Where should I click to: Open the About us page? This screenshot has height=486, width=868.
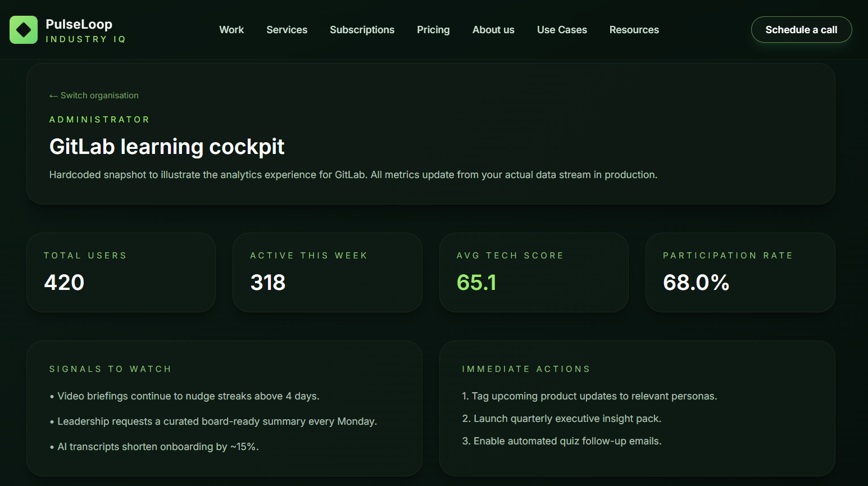[x=493, y=30]
